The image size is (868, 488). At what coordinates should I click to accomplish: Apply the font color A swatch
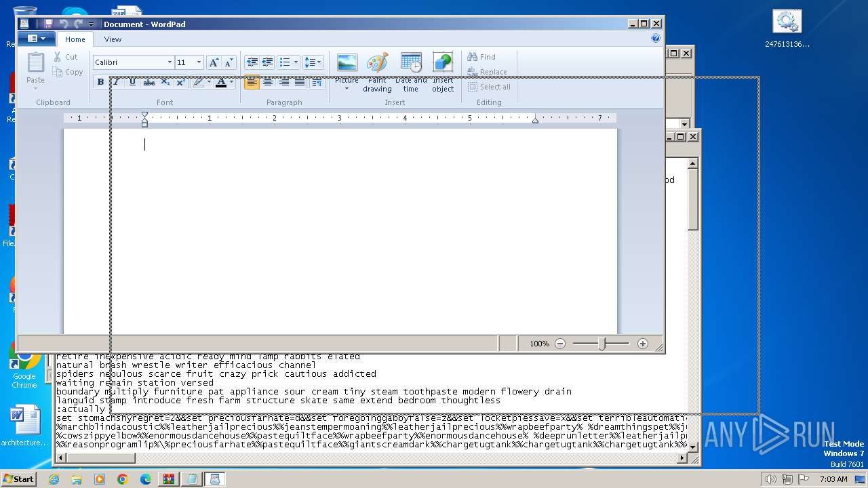(220, 82)
